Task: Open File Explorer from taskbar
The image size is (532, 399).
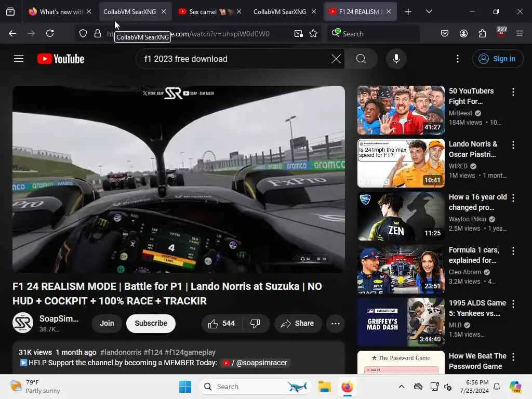Action: [324, 387]
